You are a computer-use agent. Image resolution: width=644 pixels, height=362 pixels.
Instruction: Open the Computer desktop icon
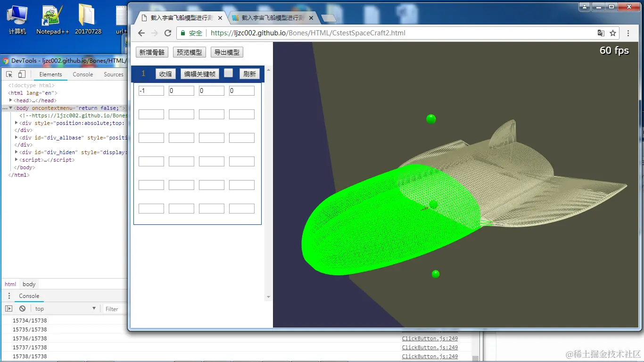tap(17, 19)
